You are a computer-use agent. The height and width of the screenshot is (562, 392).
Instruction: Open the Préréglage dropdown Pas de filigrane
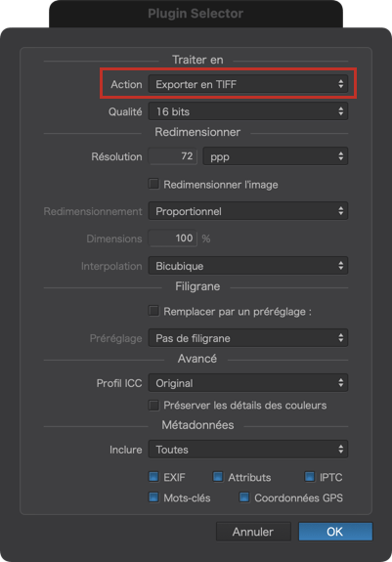pyautogui.click(x=248, y=338)
